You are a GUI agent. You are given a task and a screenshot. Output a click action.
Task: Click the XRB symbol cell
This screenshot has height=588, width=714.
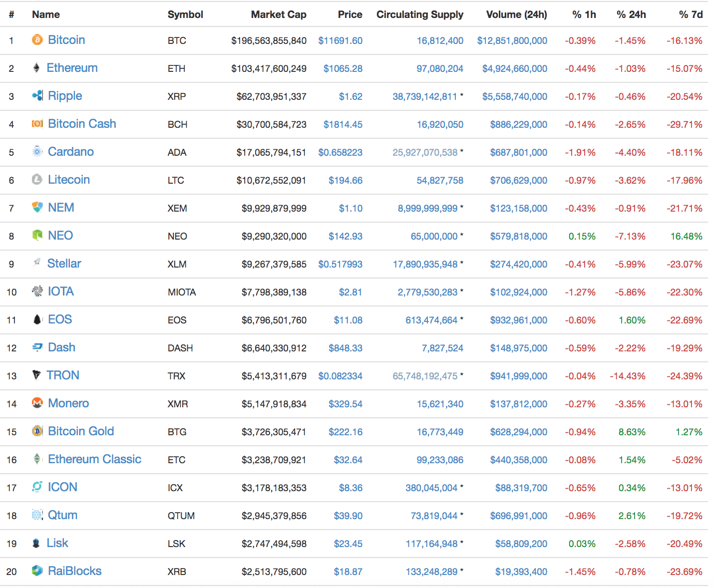(x=177, y=572)
